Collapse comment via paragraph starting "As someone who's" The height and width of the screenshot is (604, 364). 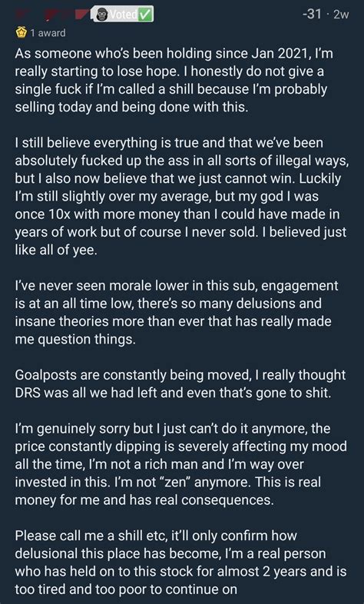(174, 80)
